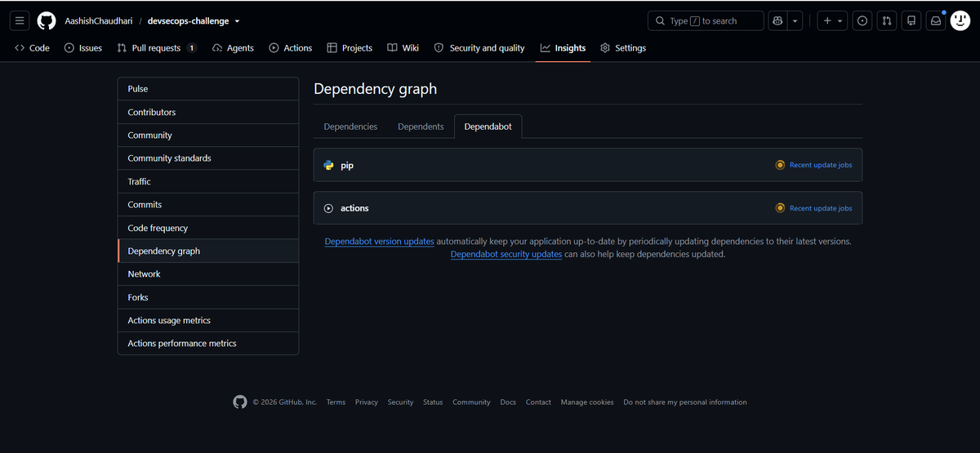Open the notifications inbox

[936, 20]
